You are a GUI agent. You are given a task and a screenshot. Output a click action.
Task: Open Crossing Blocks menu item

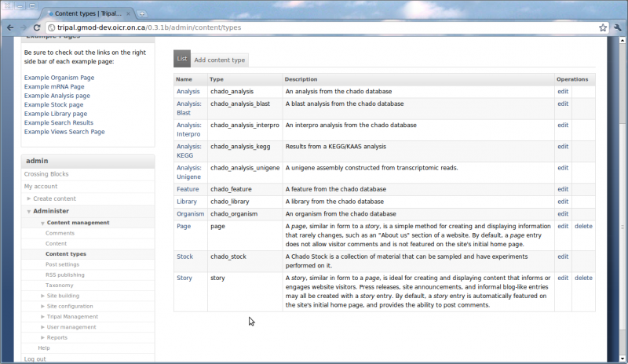pyautogui.click(x=46, y=174)
